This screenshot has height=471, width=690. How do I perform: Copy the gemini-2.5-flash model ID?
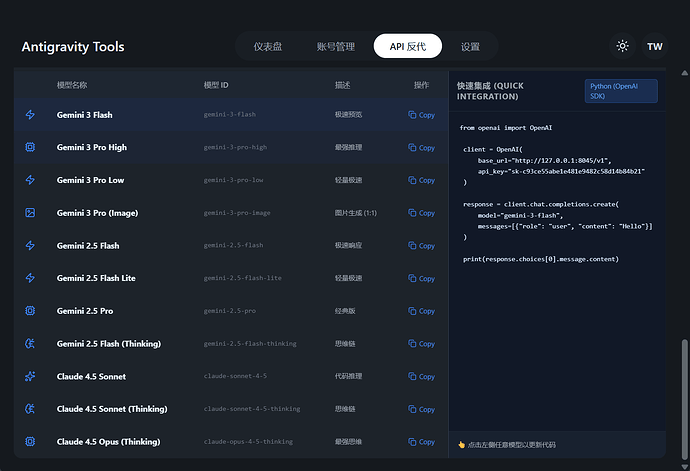point(421,246)
